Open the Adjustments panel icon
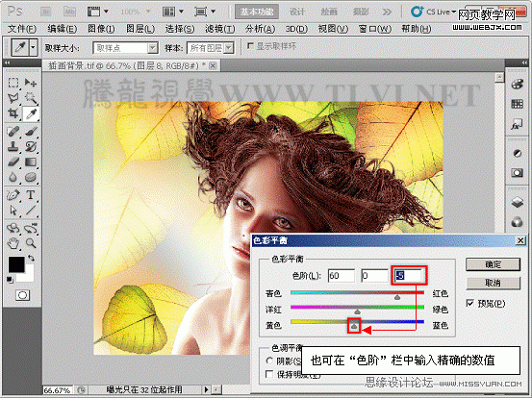The height and width of the screenshot is (398, 532). [517, 153]
